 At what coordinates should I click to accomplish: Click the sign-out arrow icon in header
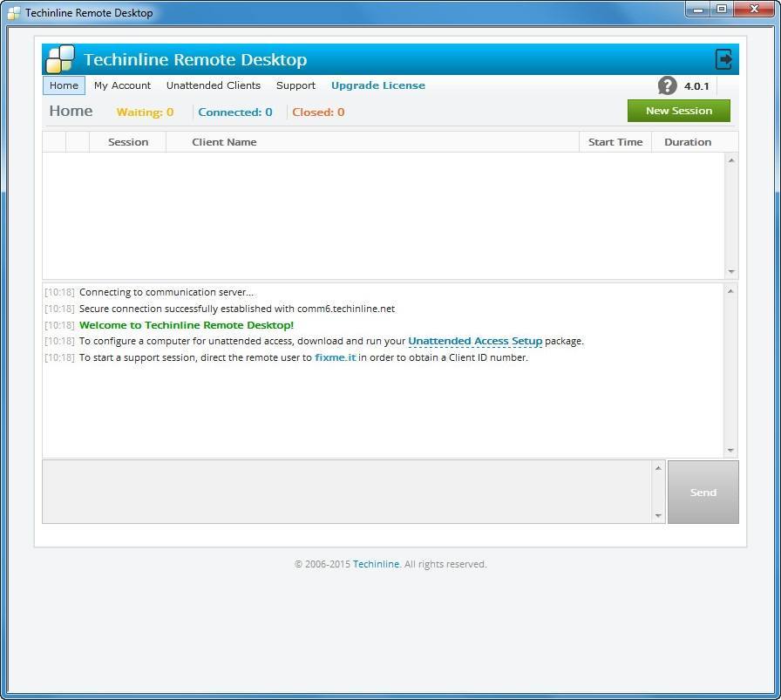click(723, 58)
